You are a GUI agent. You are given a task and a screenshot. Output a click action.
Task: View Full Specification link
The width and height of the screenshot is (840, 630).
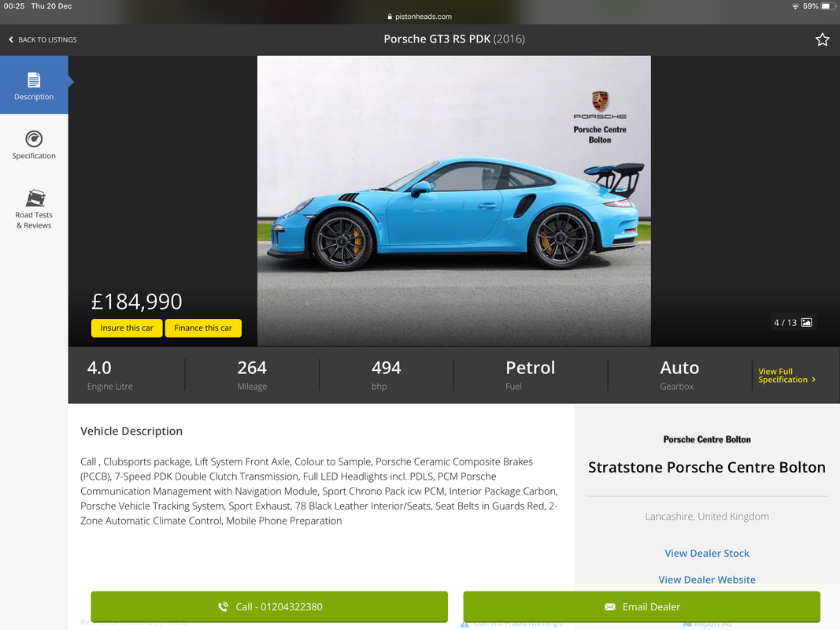click(787, 376)
